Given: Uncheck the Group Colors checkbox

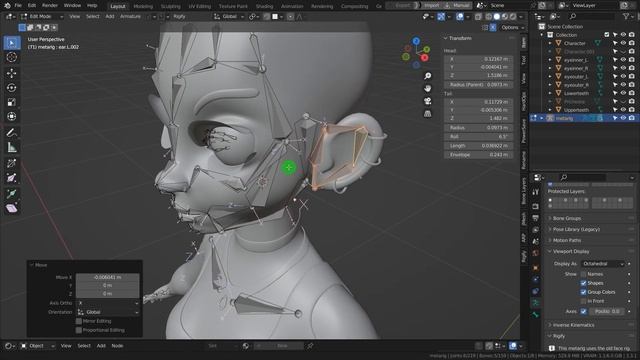Looking at the screenshot, I should coord(583,292).
